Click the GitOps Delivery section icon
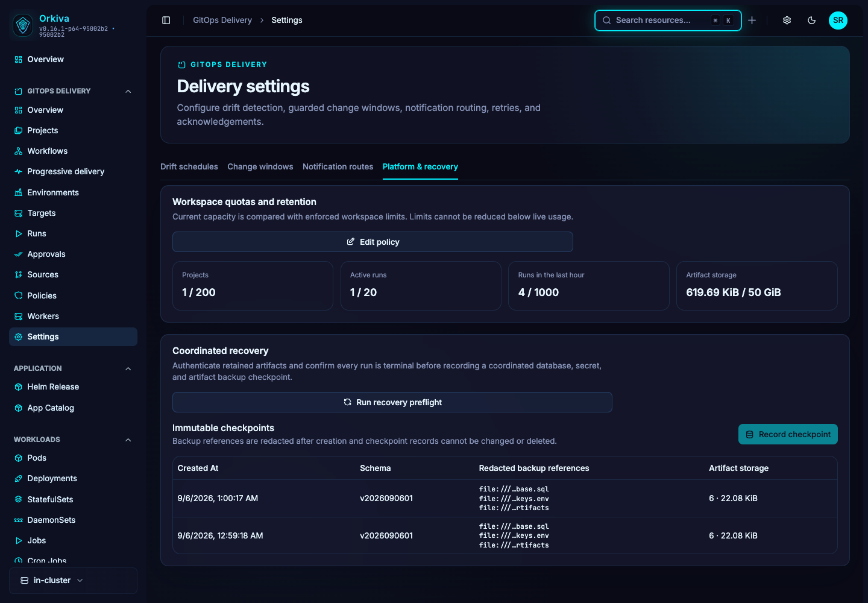This screenshot has width=868, height=603. coord(19,91)
